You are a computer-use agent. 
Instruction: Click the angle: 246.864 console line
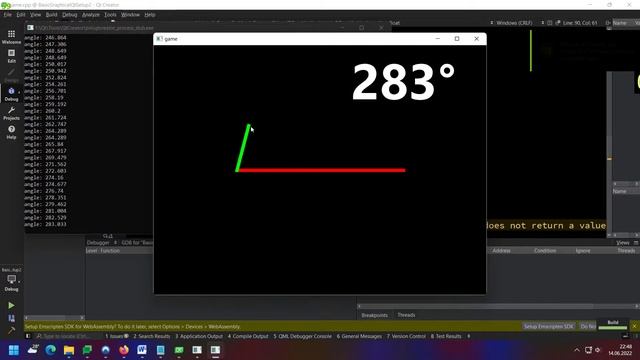pos(45,38)
